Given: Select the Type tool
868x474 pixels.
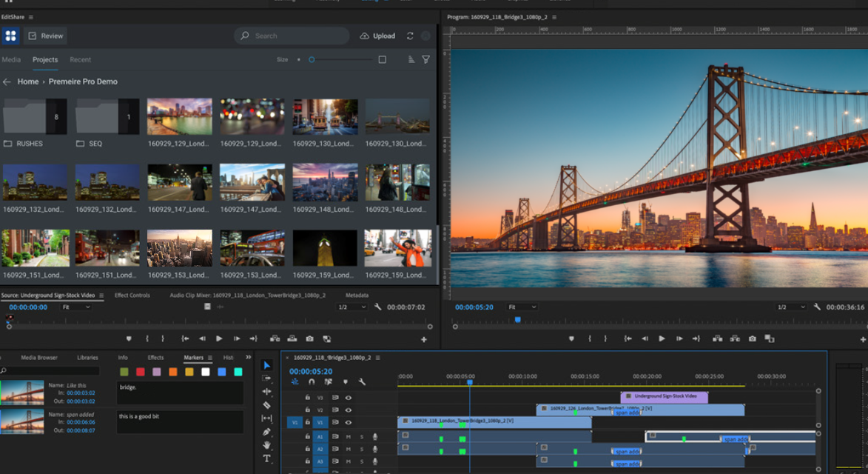Looking at the screenshot, I should 267,458.
